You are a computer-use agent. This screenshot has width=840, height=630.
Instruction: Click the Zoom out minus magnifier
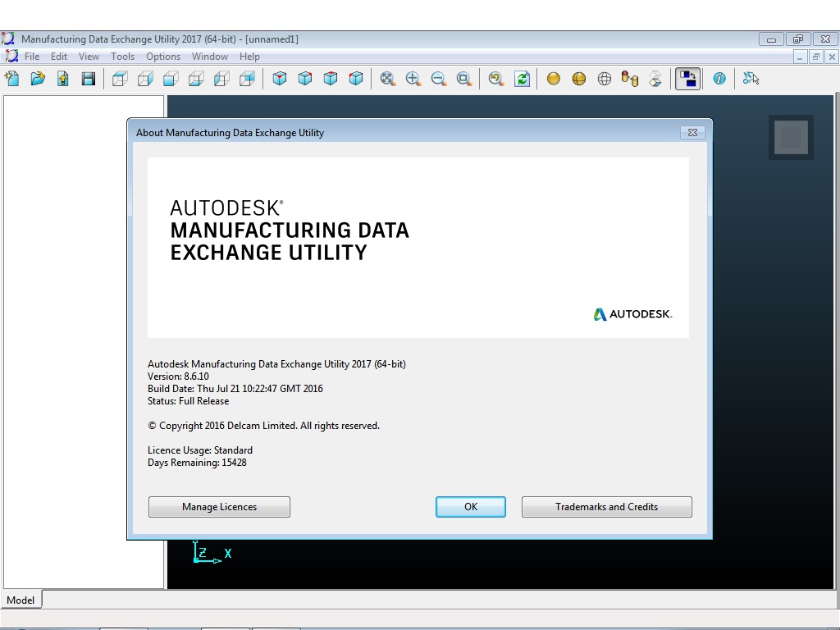439,79
